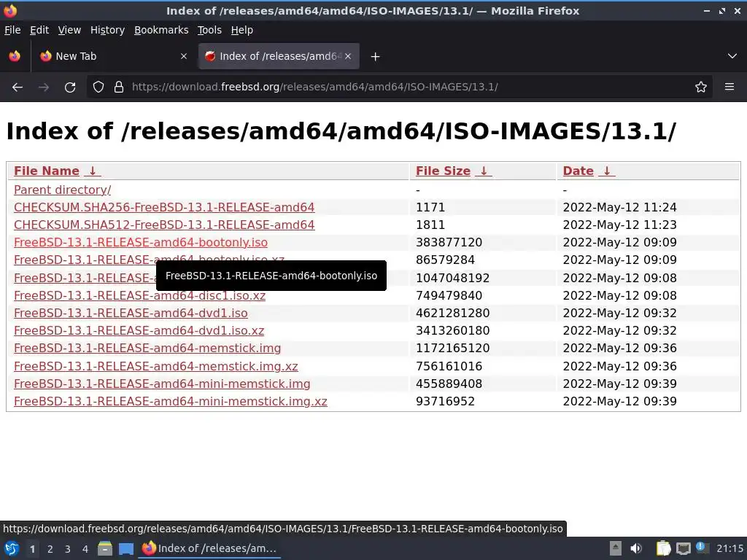Screen dimensions: 747x560
Task: Download FreeBSD amd64-disc1.iso.xz file
Action: 139,296
